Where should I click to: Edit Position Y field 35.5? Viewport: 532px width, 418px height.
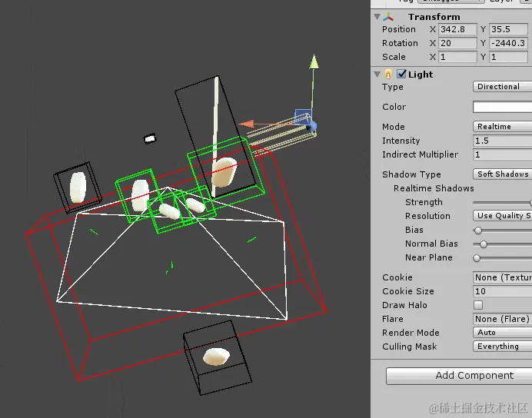(508, 29)
